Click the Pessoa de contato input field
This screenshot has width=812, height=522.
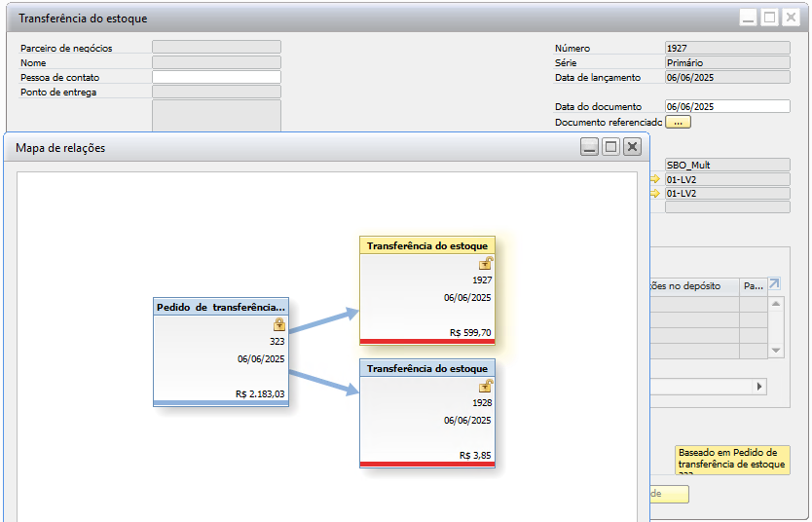point(216,77)
